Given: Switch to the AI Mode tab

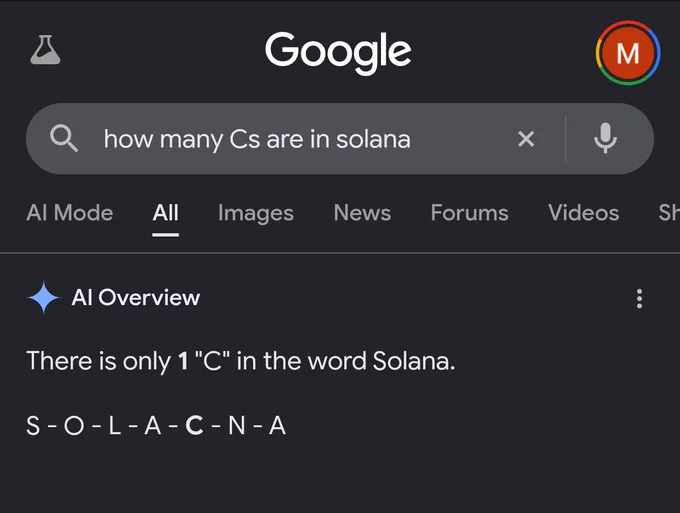Looking at the screenshot, I should coord(70,213).
